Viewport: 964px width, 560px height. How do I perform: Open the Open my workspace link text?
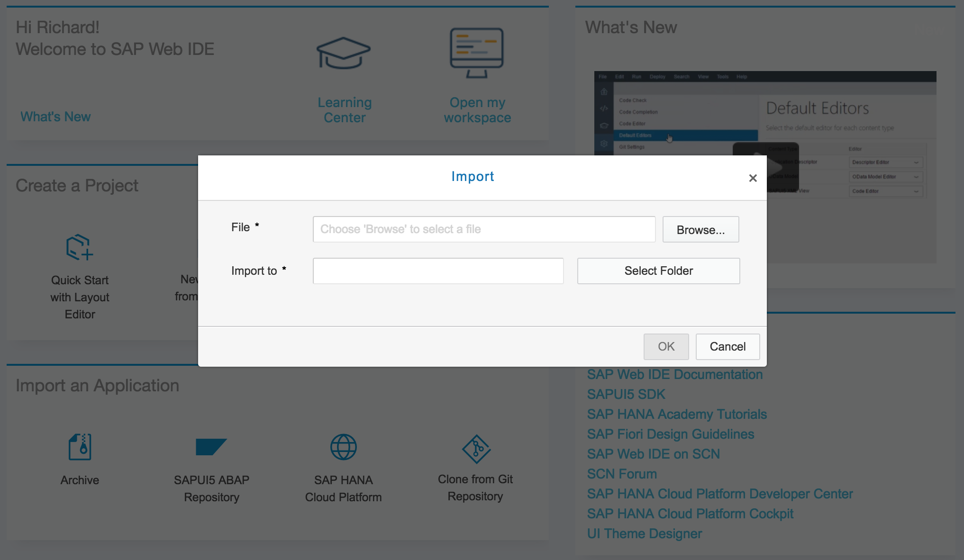[477, 110]
